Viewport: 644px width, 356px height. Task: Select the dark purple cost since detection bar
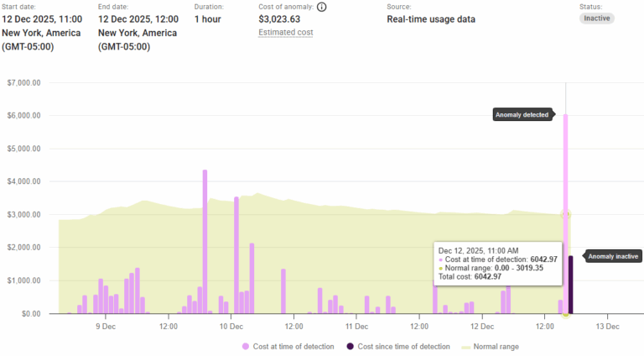pos(571,285)
